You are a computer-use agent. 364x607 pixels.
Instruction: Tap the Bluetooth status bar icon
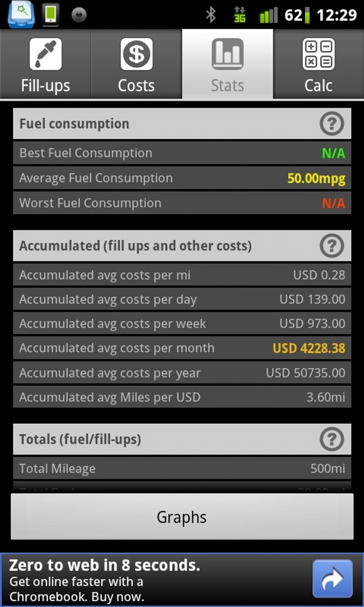(211, 15)
